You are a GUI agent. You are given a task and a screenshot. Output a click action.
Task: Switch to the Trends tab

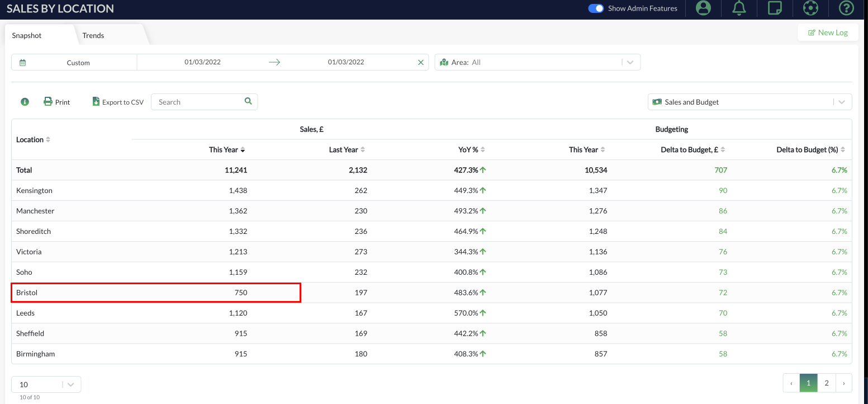pos(93,35)
